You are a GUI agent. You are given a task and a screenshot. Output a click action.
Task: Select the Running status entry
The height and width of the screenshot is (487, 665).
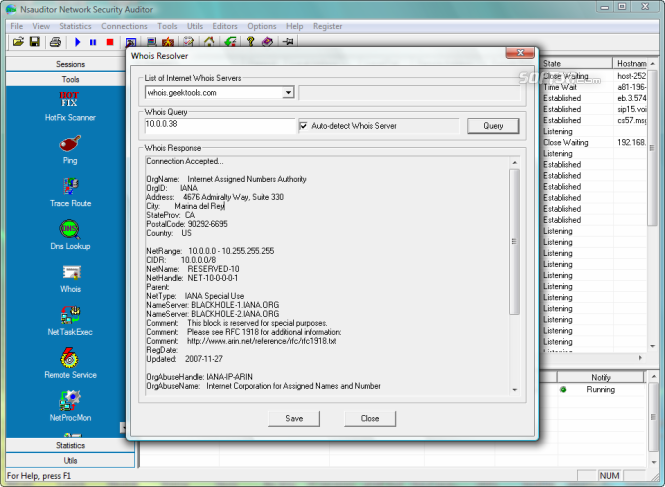tap(601, 389)
